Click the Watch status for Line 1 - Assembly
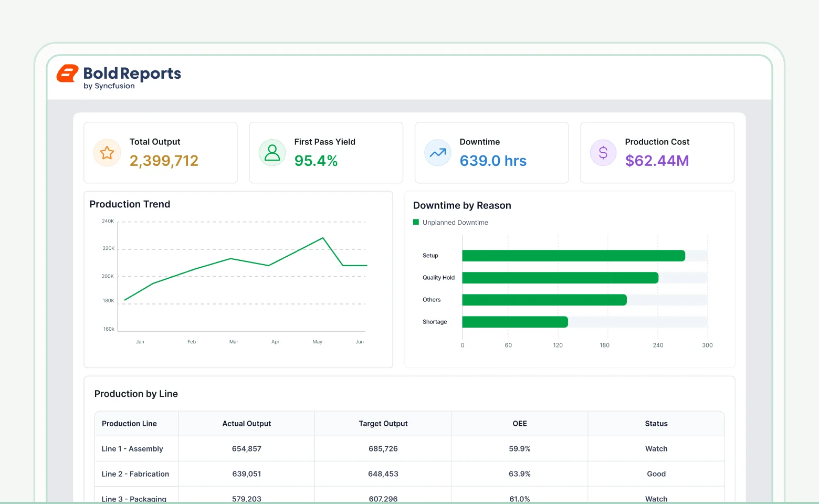 pyautogui.click(x=656, y=449)
